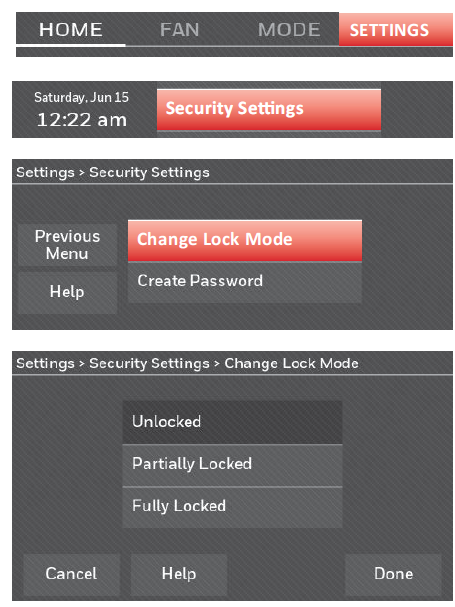Open the FAN tab
The image size is (455, 607).
coord(179,30)
